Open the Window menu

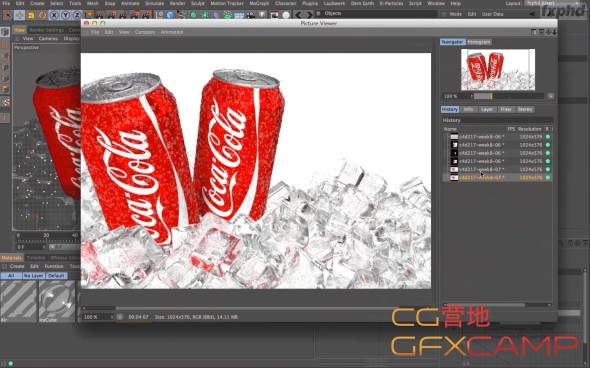pos(436,3)
